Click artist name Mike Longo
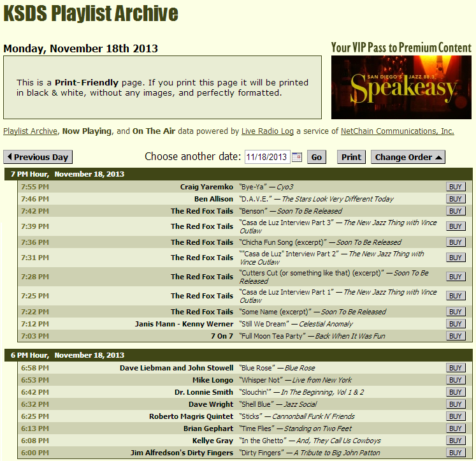This screenshot has width=476, height=461. (x=213, y=380)
